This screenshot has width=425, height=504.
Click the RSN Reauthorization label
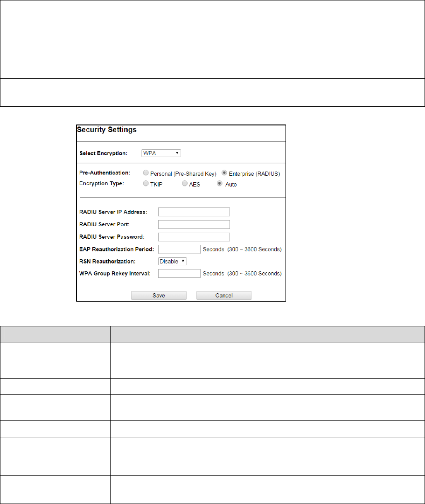[107, 261]
